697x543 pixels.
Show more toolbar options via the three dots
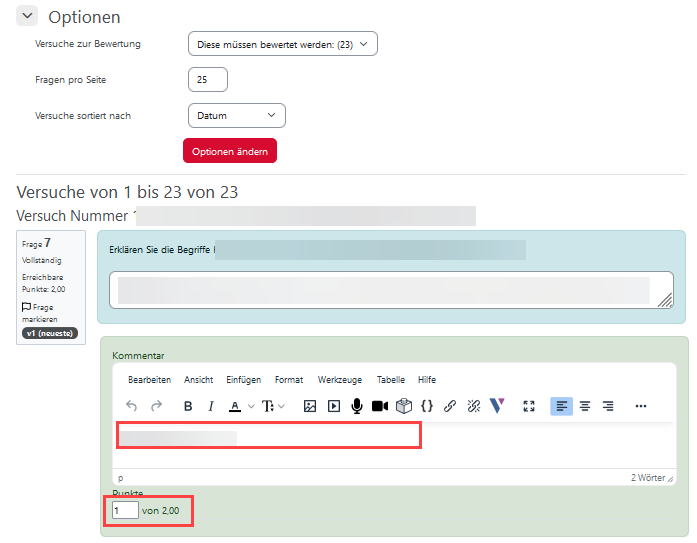(641, 406)
